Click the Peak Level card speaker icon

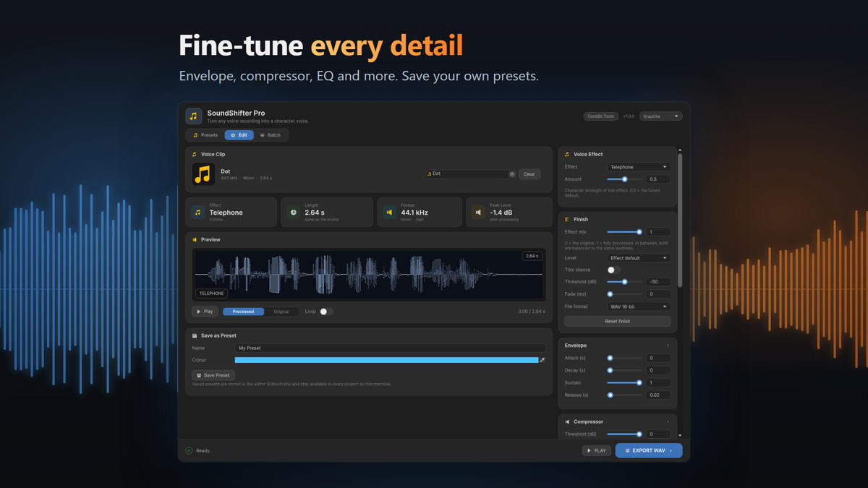click(478, 213)
